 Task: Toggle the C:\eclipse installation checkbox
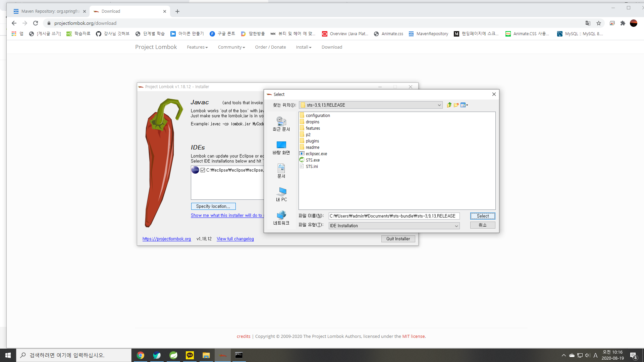point(203,170)
